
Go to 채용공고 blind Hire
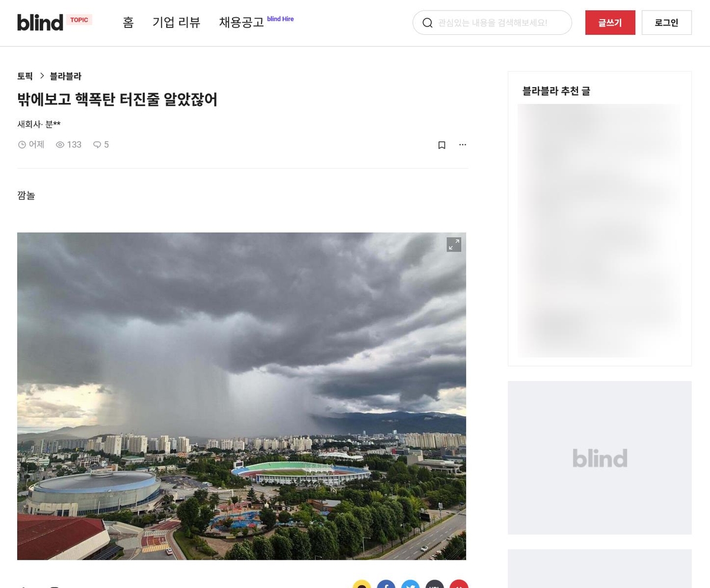point(256,22)
